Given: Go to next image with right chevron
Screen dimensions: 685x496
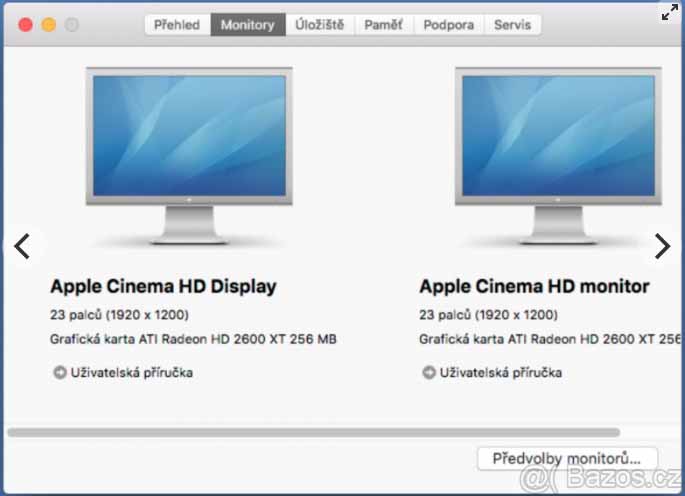Looking at the screenshot, I should (662, 246).
